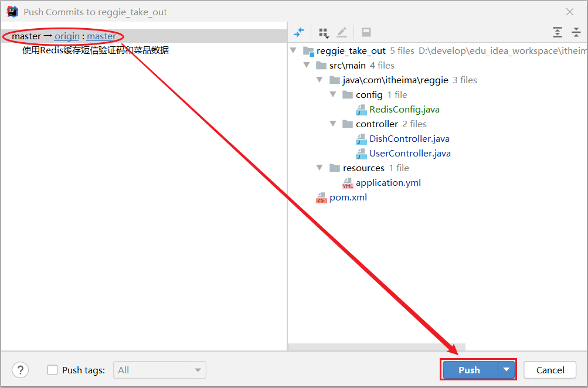Click the Show Diff arrows icon

pos(299,32)
